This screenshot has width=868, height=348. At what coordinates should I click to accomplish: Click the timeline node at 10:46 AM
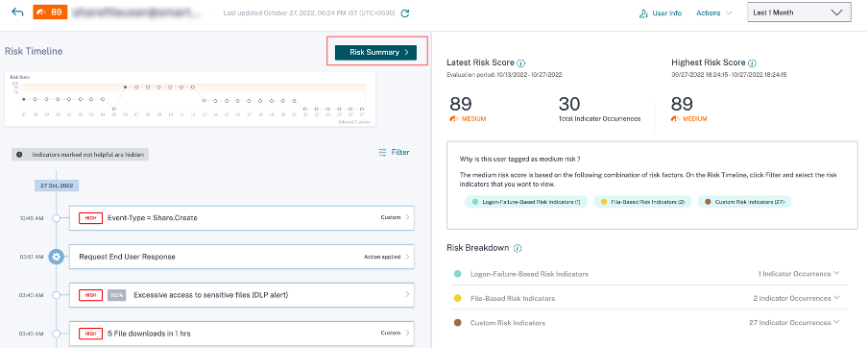coord(56,218)
